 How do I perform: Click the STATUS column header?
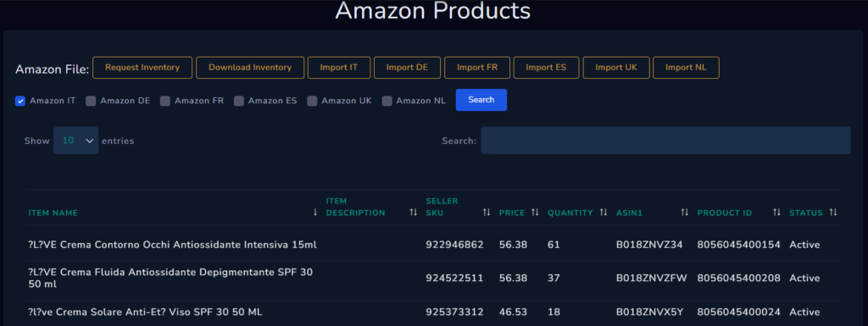806,213
